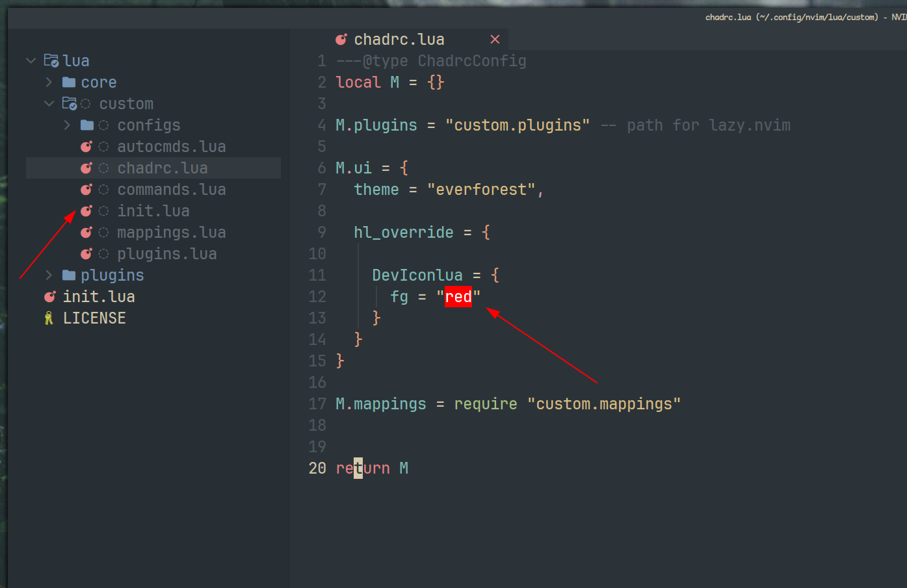
Task: Click the Lua icon of root-level init.lua
Action: pyautogui.click(x=50, y=297)
